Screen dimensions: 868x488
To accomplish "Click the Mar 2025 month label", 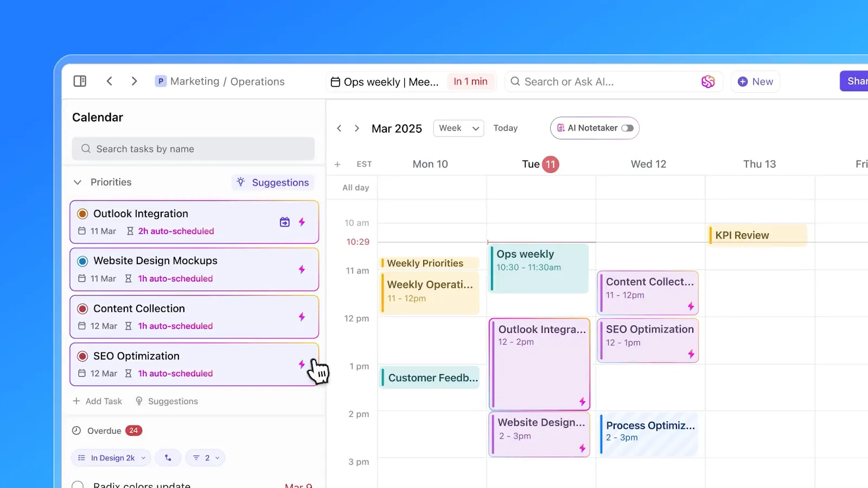I will pos(397,129).
